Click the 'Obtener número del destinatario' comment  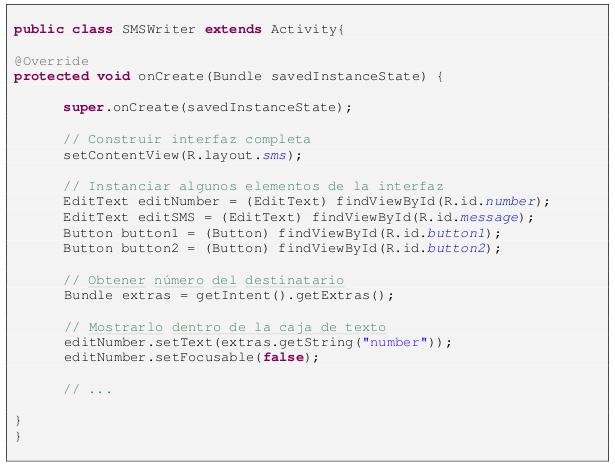[x=204, y=280]
